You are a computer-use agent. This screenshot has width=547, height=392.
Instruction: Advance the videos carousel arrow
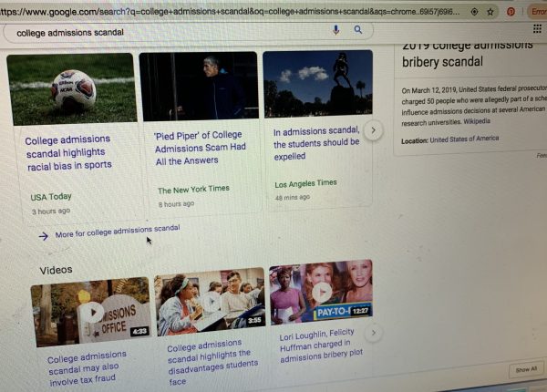point(373,333)
